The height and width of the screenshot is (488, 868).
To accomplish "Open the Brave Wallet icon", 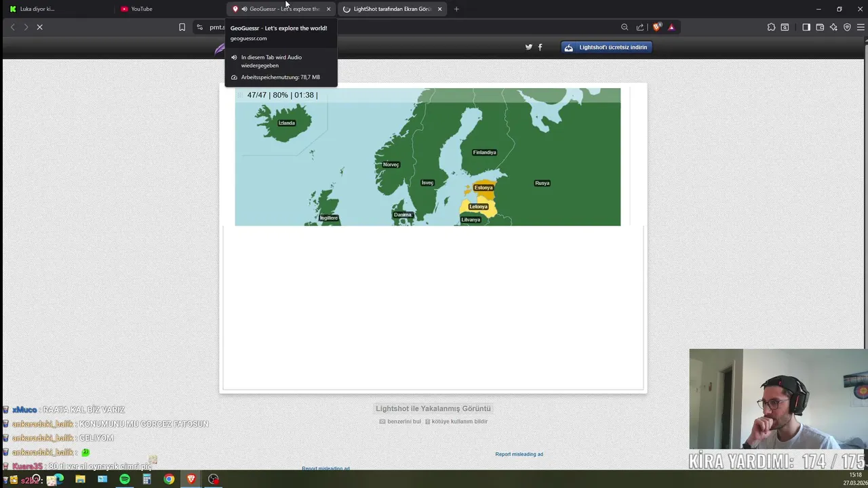I will tap(820, 27).
